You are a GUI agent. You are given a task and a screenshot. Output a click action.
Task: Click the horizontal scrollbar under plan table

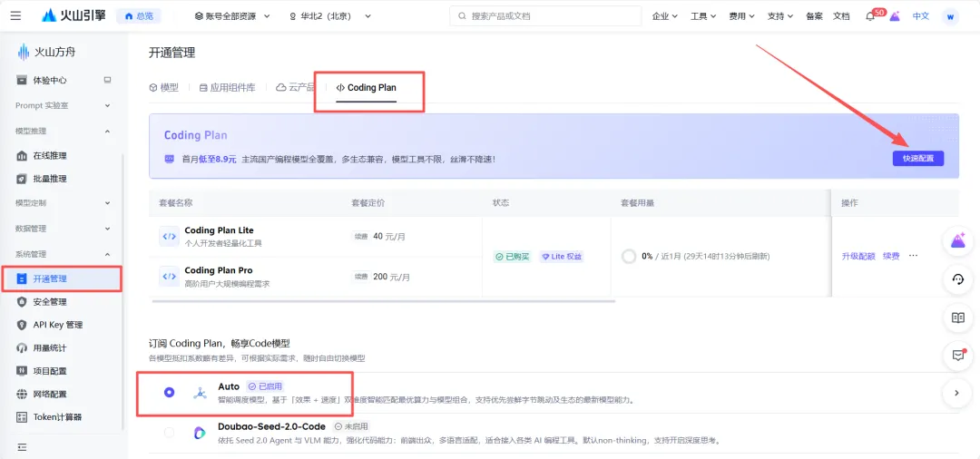coord(384,301)
